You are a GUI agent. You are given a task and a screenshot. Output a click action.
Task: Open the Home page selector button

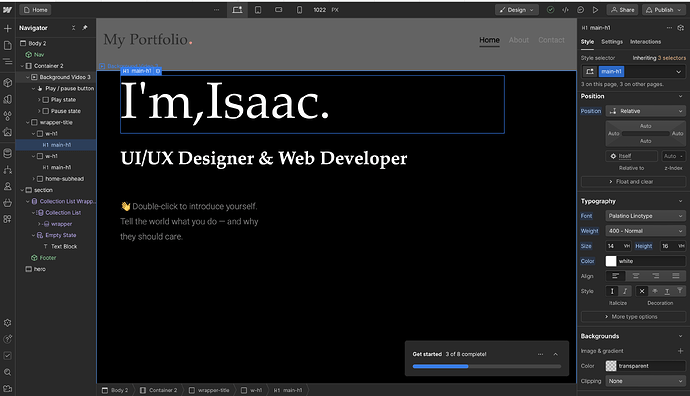[x=35, y=10]
